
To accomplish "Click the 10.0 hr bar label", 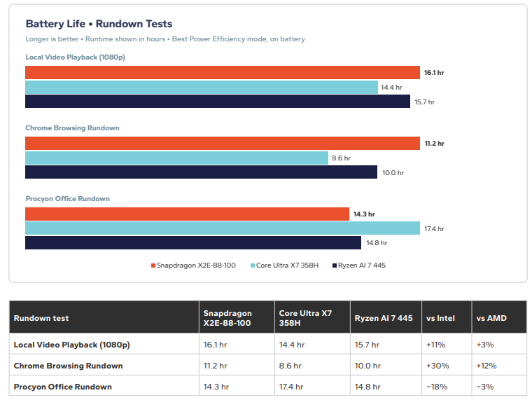I will pos(393,173).
